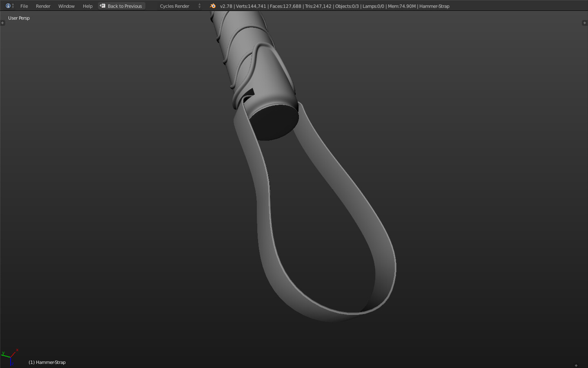Click the Lamps:0/0 statistic
The width and height of the screenshot is (588, 368).
point(373,6)
